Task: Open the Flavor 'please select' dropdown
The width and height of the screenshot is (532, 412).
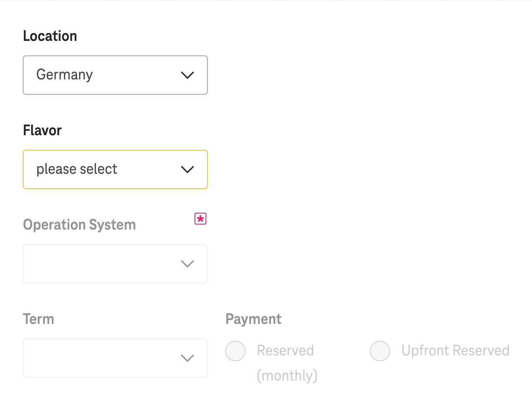Action: pos(115,169)
